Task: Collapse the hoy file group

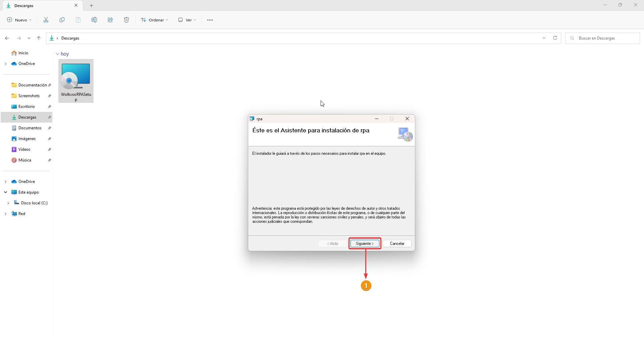Action: (57, 54)
